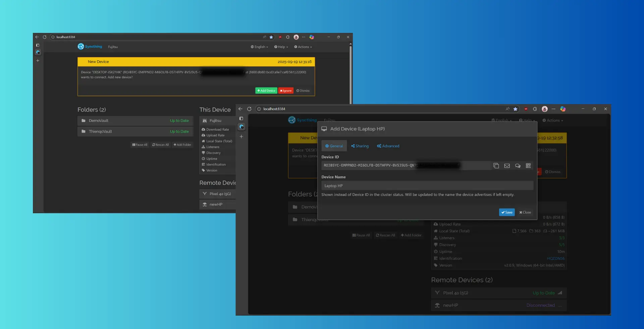Switch to the Advanced tab
This screenshot has height=329, width=644.
388,146
